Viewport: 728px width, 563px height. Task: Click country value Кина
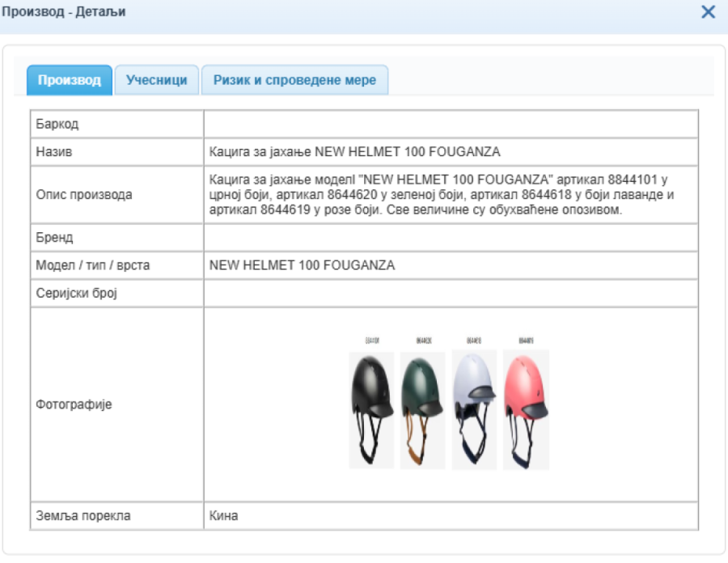(x=223, y=515)
